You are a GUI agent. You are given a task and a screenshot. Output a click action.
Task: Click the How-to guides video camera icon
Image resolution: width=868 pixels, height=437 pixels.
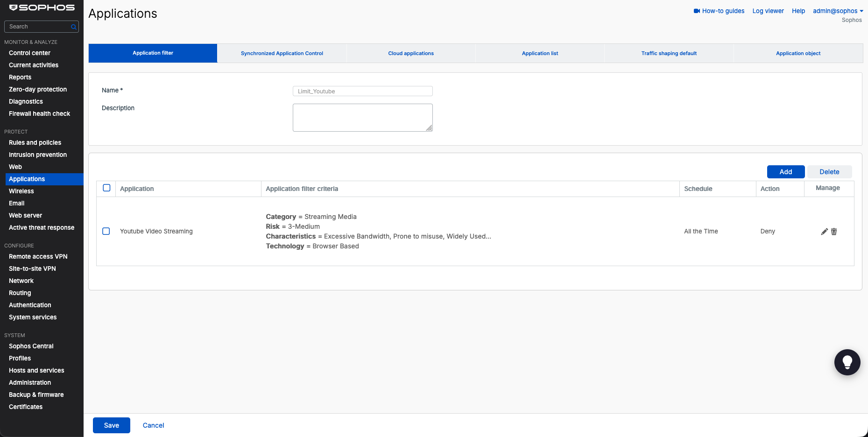tap(697, 11)
